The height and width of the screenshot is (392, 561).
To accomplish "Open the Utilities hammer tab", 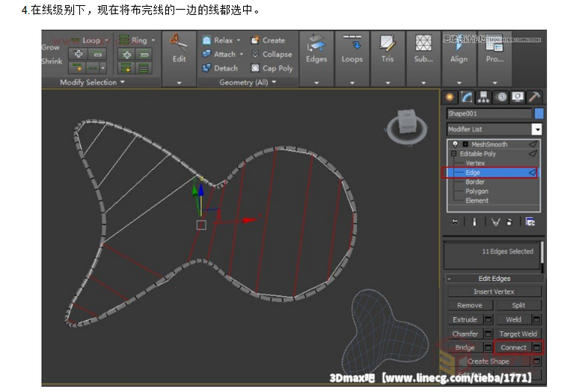I will click(534, 97).
